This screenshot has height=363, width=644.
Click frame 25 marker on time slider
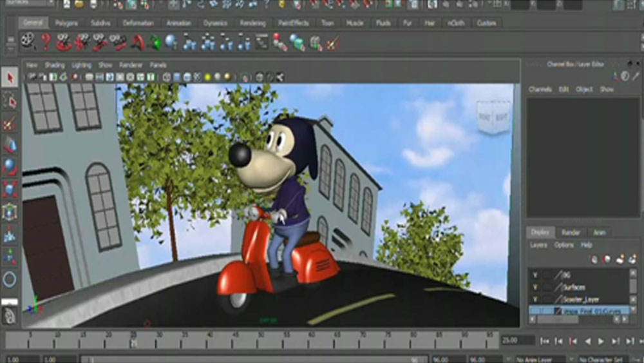(133, 342)
